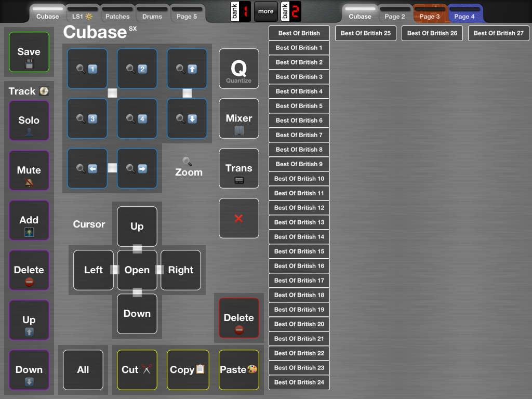Viewport: 532px width, 399px height.
Task: Move cursor Left
Action: coord(94,270)
